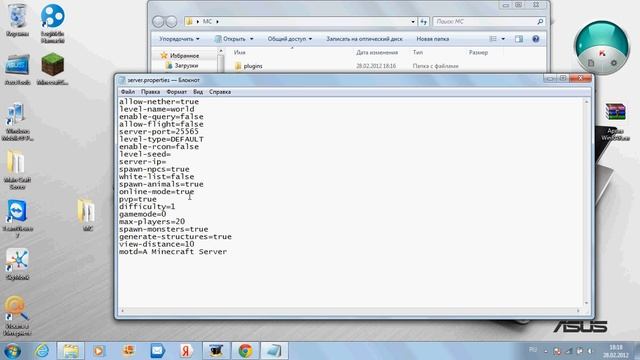Expand the address bar history dropdown
This screenshot has height=360, width=640.
(413, 22)
